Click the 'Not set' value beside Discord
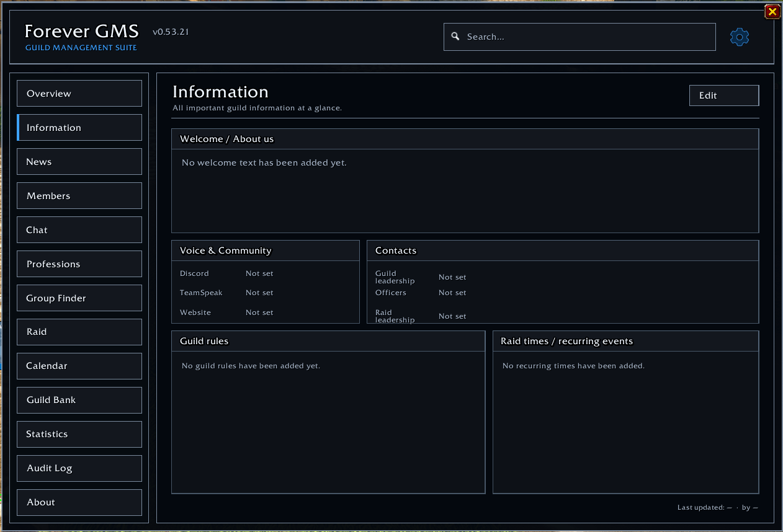The image size is (783, 532). point(259,273)
